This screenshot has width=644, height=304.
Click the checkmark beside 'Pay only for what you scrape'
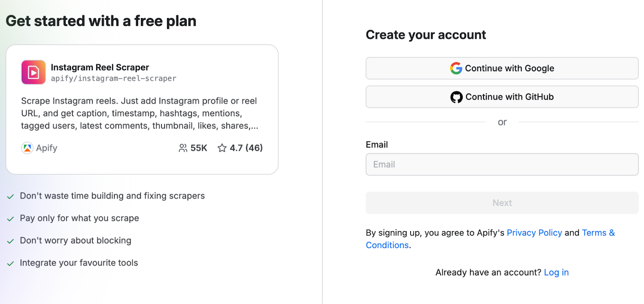(10, 219)
